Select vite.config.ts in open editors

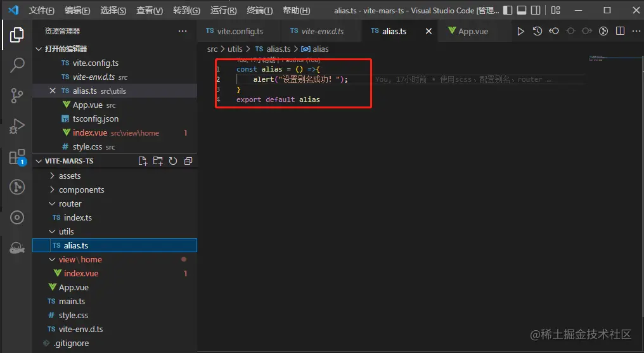[115, 63]
